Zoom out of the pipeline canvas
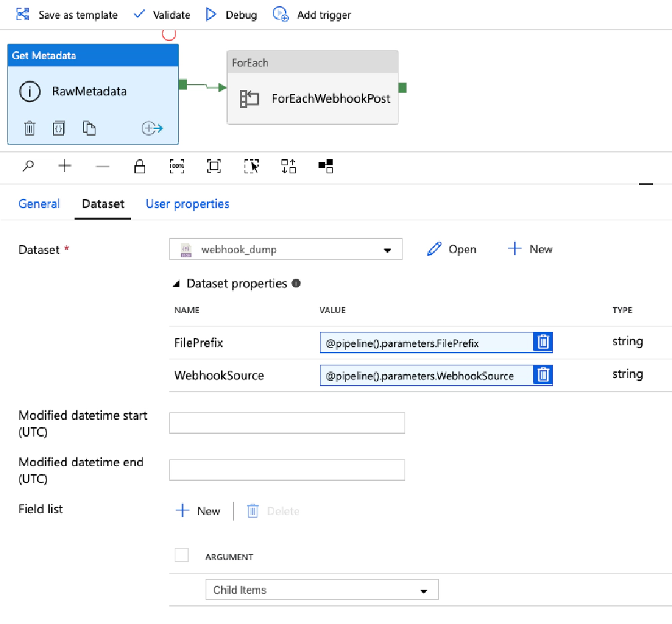Screen dimensions: 672x624 point(102,166)
